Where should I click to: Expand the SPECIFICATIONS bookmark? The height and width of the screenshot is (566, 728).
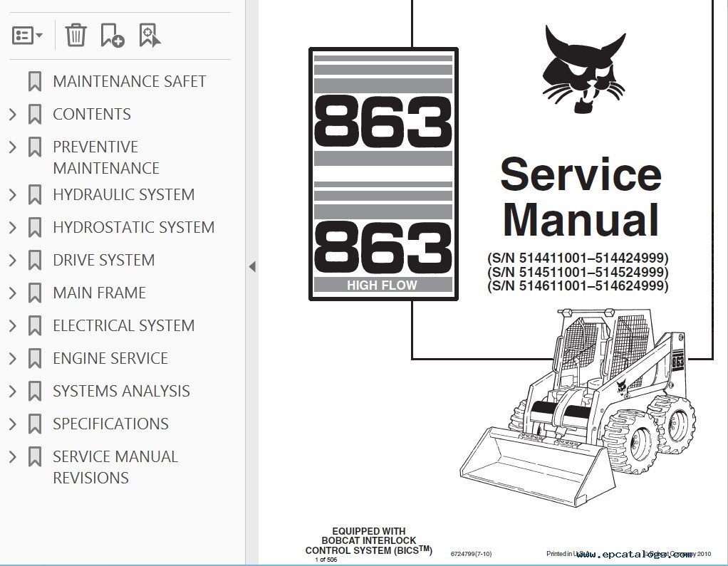[x=13, y=424]
